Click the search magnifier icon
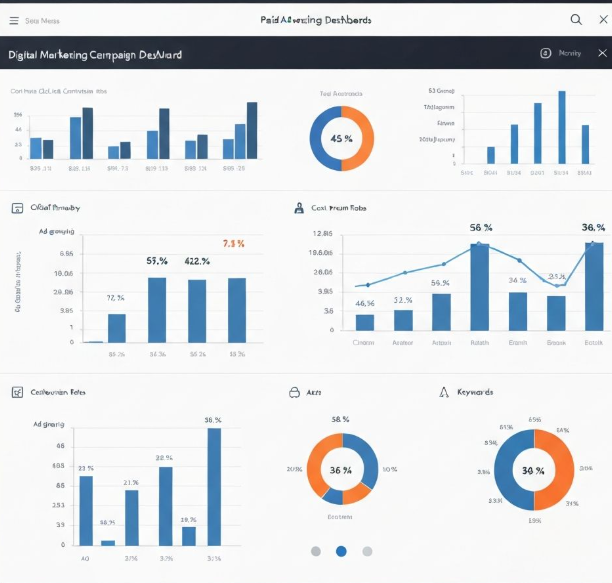 (576, 20)
